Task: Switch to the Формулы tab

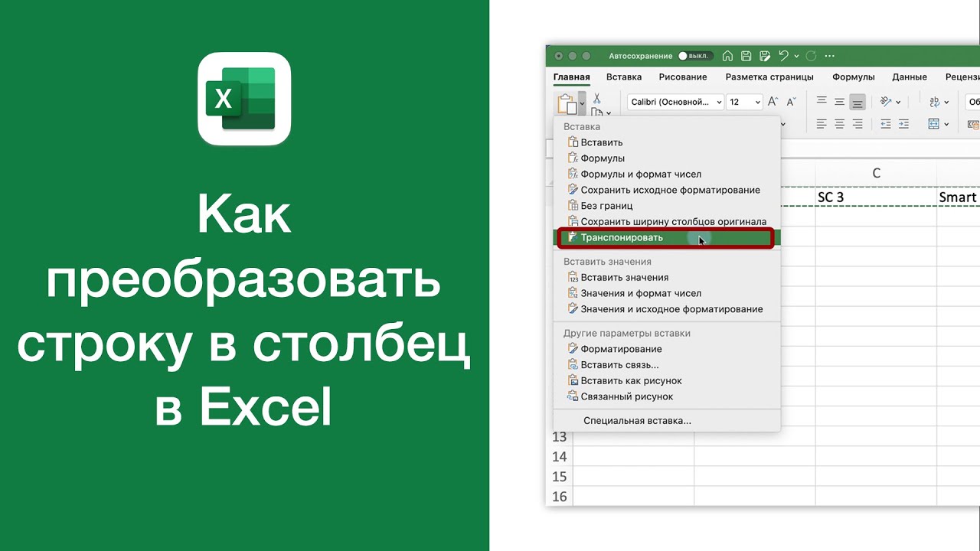Action: 854,77
